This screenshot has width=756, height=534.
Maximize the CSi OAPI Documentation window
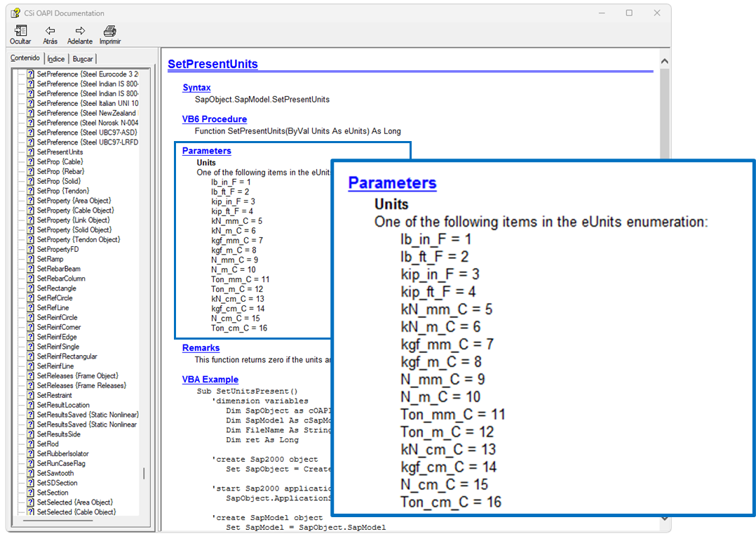[x=629, y=13]
